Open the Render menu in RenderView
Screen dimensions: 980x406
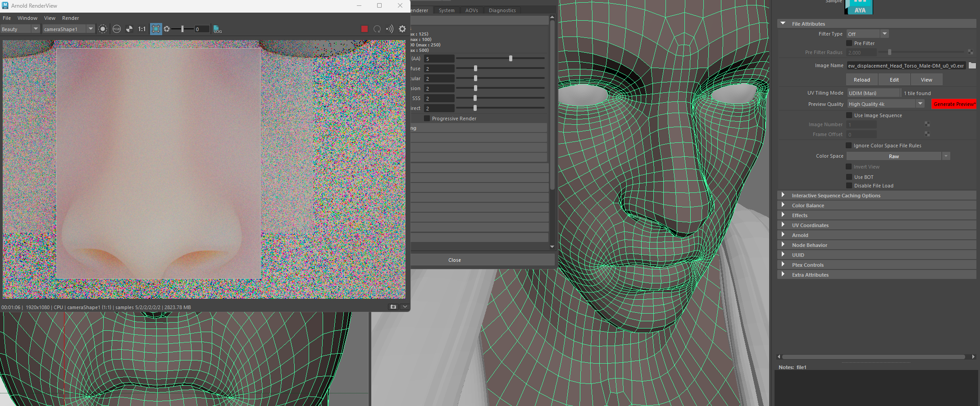pyautogui.click(x=70, y=18)
